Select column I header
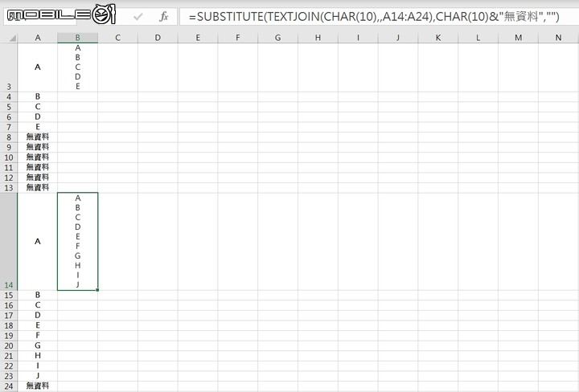Screen dimensions: 579x392 tap(358, 38)
